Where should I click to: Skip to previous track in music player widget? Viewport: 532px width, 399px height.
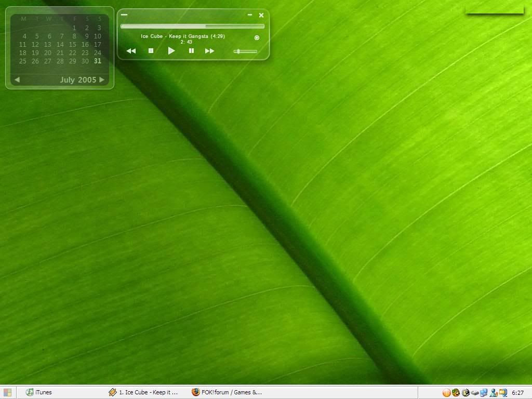click(x=131, y=51)
